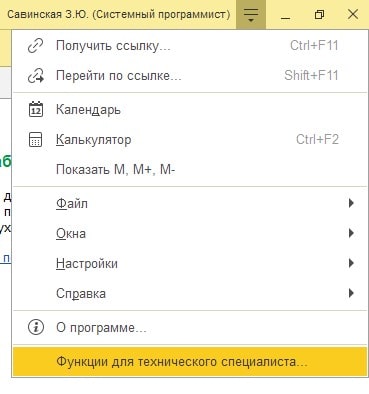Viewport: 369px width, 394px height.
Task: Select Функции для технического специалиста...
Action: tap(190, 361)
